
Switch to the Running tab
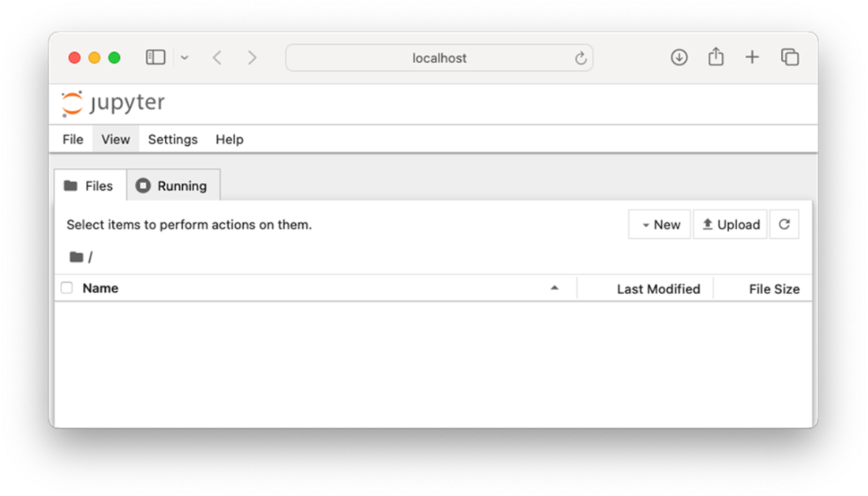[x=173, y=186]
